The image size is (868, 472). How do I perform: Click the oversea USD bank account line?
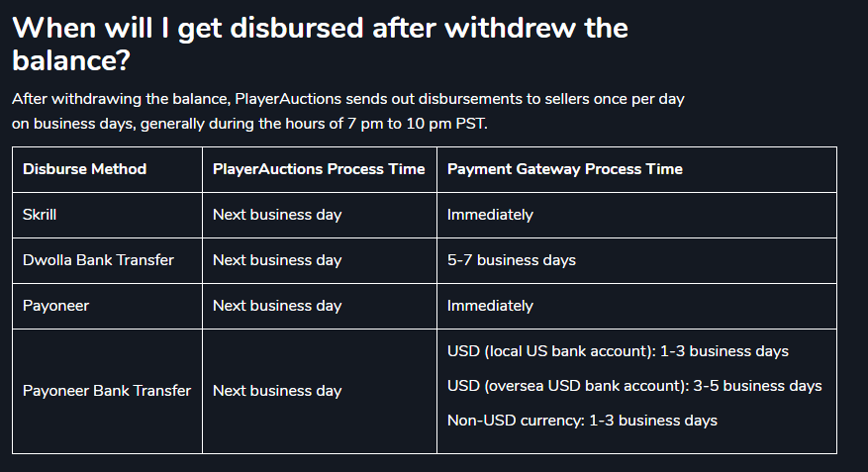(x=634, y=386)
